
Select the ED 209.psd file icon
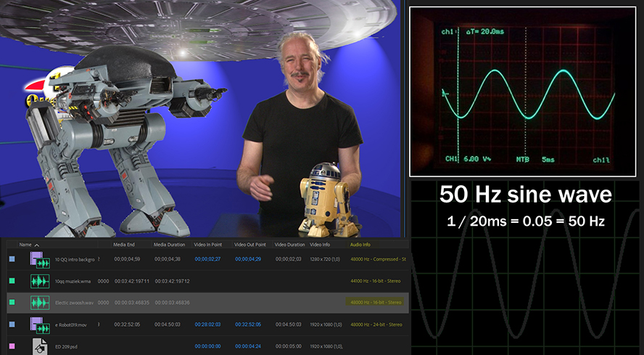(x=40, y=346)
